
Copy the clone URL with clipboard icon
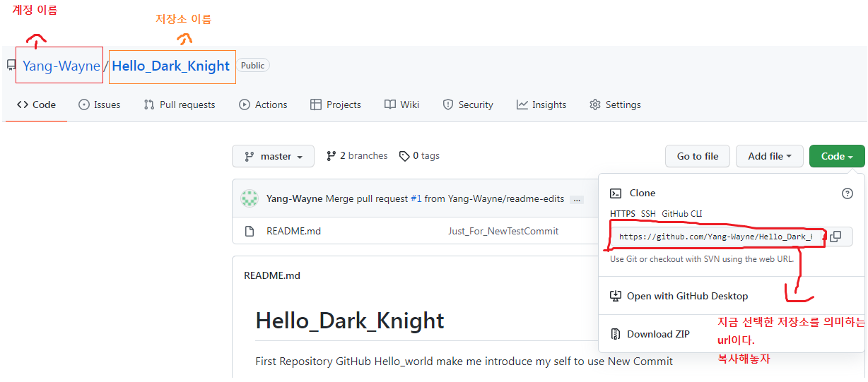(x=835, y=237)
